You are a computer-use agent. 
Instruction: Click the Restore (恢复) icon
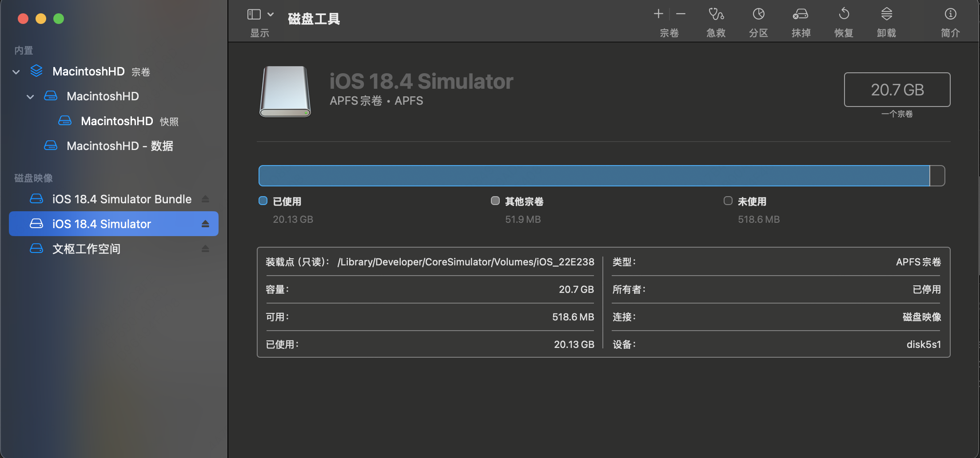coord(844,14)
